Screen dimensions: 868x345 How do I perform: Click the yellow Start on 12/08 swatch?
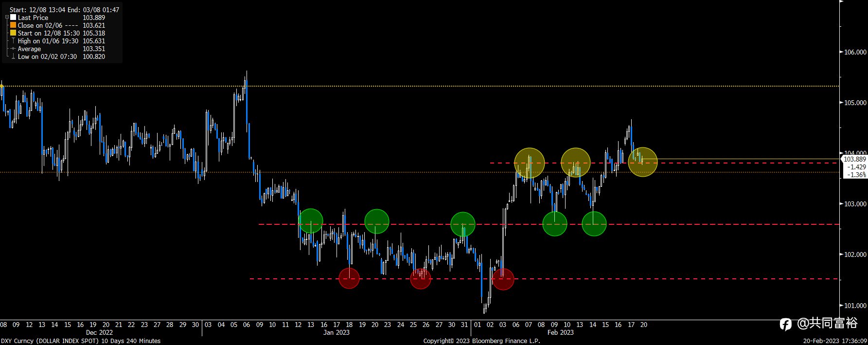pos(13,33)
